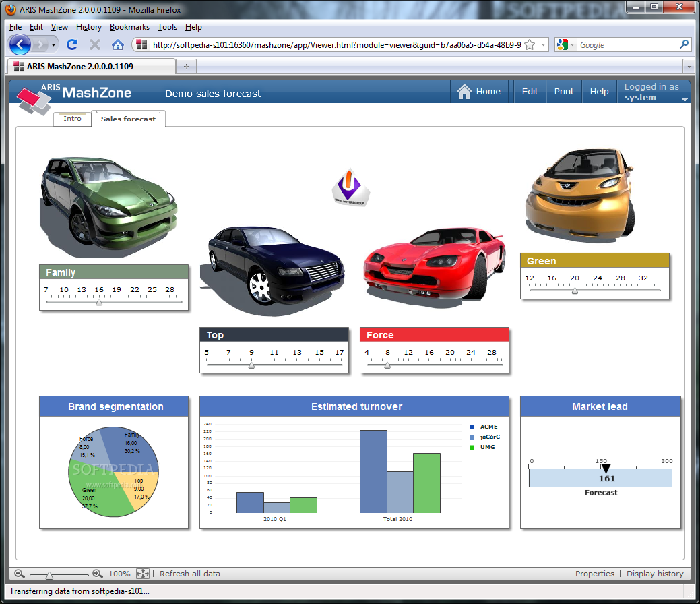Open Display history link

(655, 574)
